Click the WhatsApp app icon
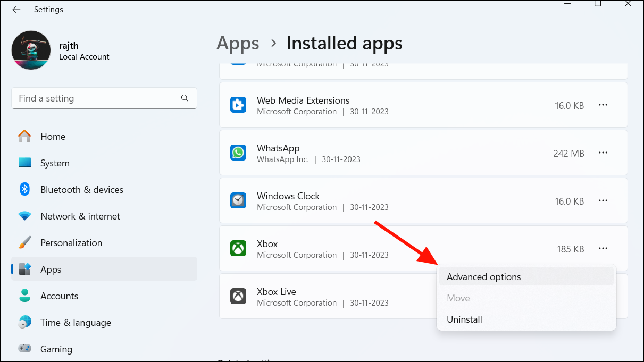Viewport: 644px width, 362px height. point(238,153)
